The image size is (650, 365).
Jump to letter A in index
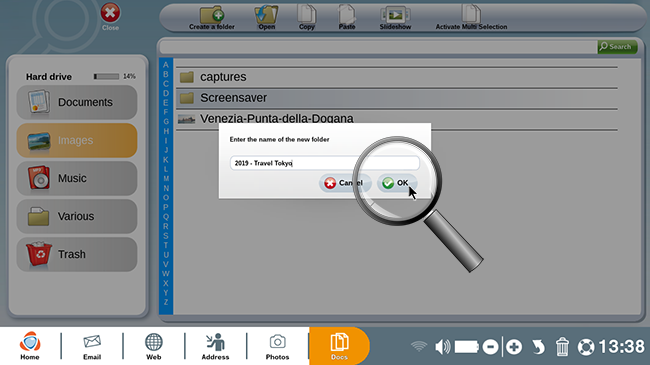[x=166, y=65]
